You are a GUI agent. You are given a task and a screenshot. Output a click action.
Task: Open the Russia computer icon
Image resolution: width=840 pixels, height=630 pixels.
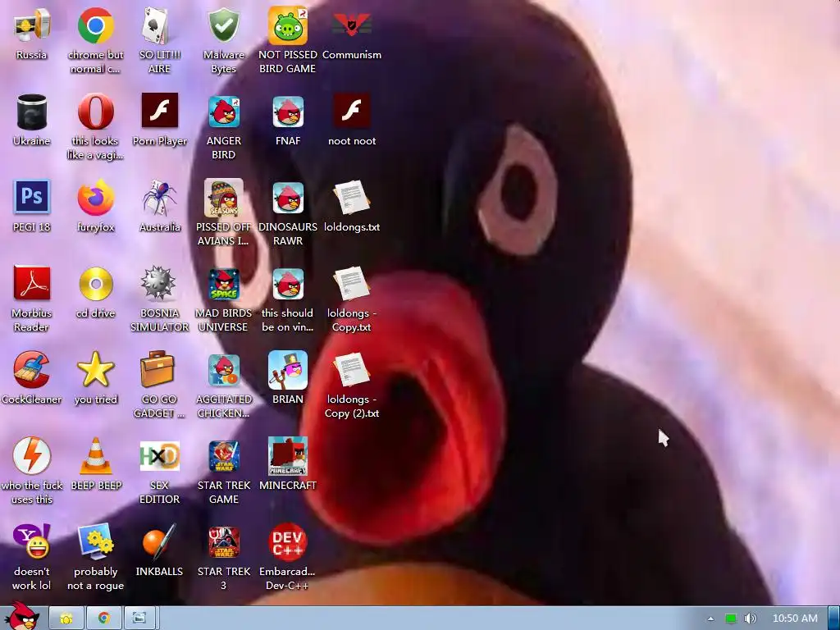[32, 25]
